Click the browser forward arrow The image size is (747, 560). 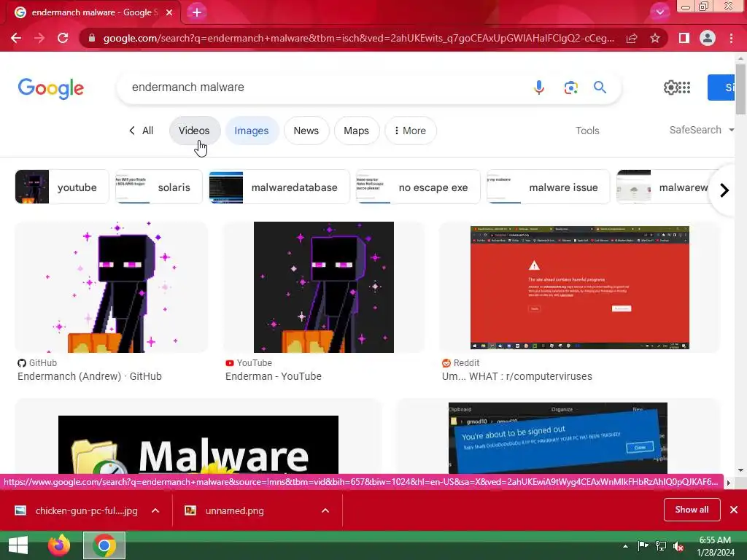39,38
